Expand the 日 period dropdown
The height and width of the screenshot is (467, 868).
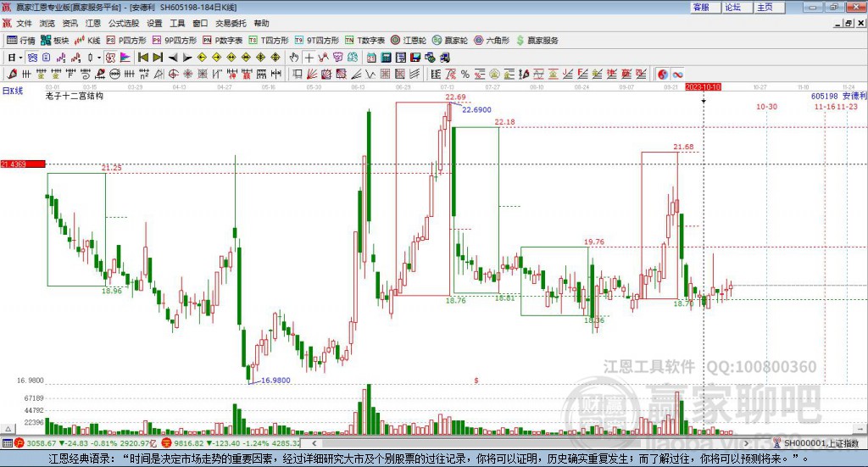pos(20,58)
